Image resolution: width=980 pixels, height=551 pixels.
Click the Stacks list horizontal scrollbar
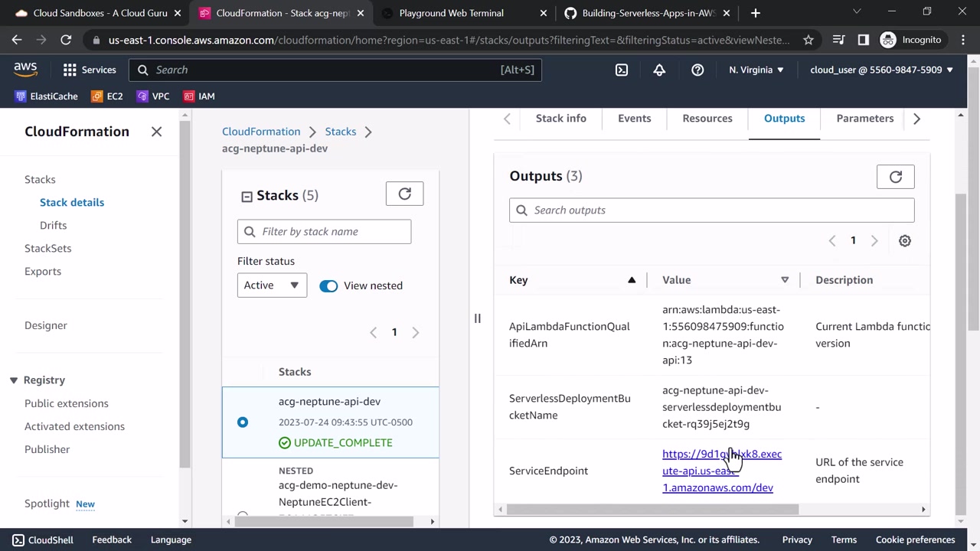[x=324, y=522]
